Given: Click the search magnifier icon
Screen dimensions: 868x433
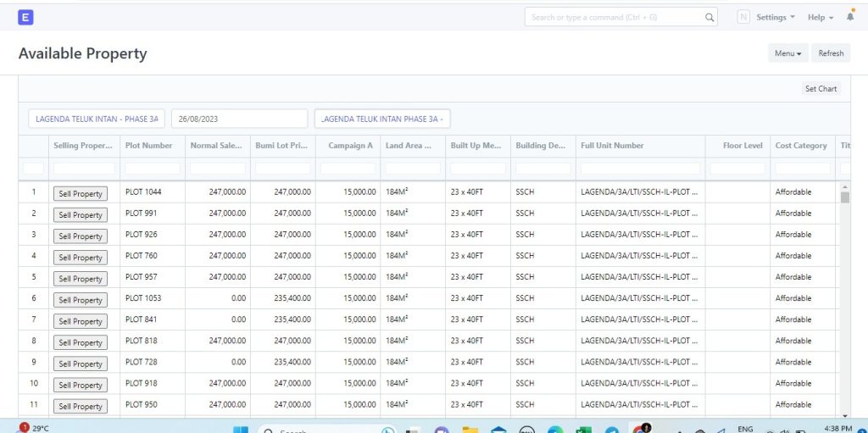Looking at the screenshot, I should point(709,17).
